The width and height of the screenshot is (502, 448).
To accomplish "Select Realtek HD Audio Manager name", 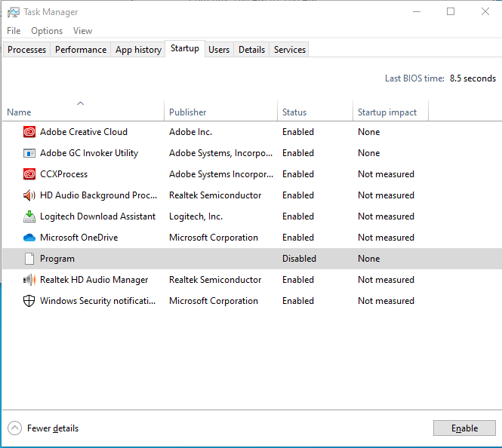I will click(94, 280).
